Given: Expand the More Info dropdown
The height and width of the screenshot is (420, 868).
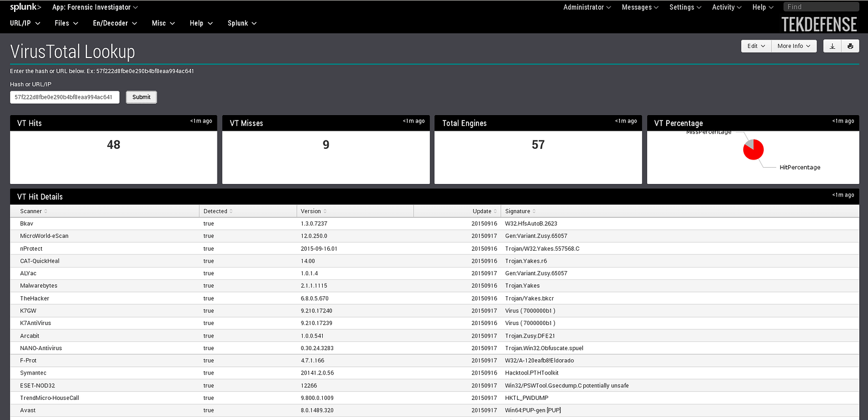Looking at the screenshot, I should [x=794, y=46].
